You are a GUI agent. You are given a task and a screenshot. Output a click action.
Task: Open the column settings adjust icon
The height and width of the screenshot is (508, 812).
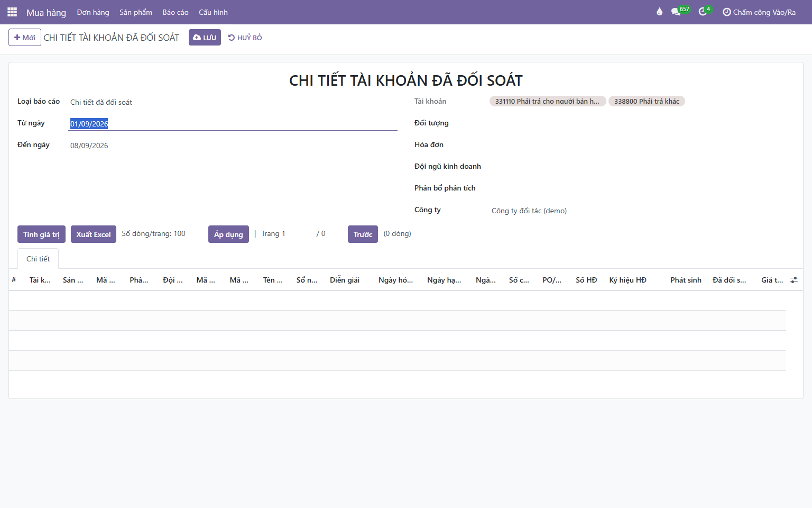pyautogui.click(x=794, y=280)
